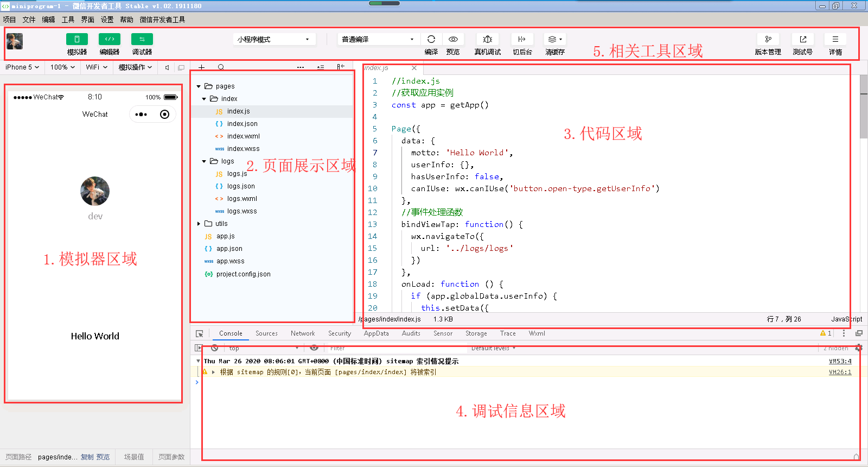Tap the user avatar in the simulator
The image size is (868, 467).
click(95, 191)
